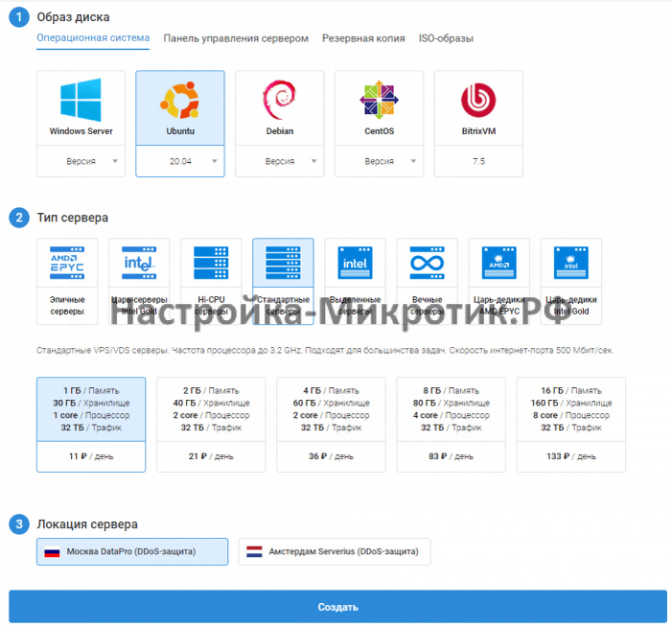Click the Вечные серверы label
The height and width of the screenshot is (627, 672).
[x=427, y=306]
